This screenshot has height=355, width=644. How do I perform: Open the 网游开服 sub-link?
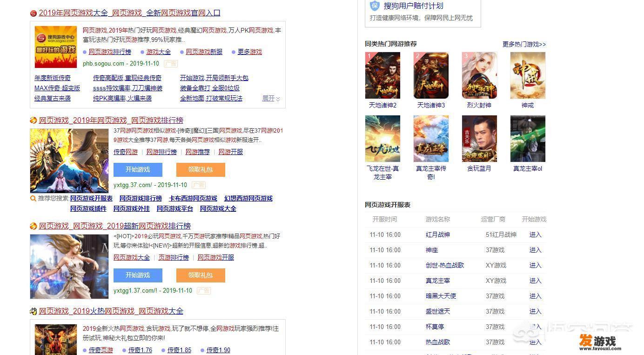[x=231, y=152]
